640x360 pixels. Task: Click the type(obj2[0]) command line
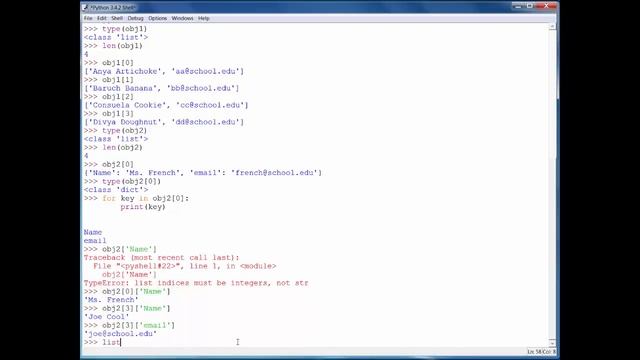[122, 181]
